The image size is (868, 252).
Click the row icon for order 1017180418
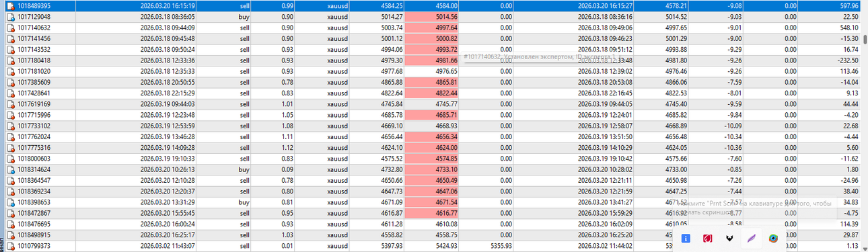(x=10, y=60)
